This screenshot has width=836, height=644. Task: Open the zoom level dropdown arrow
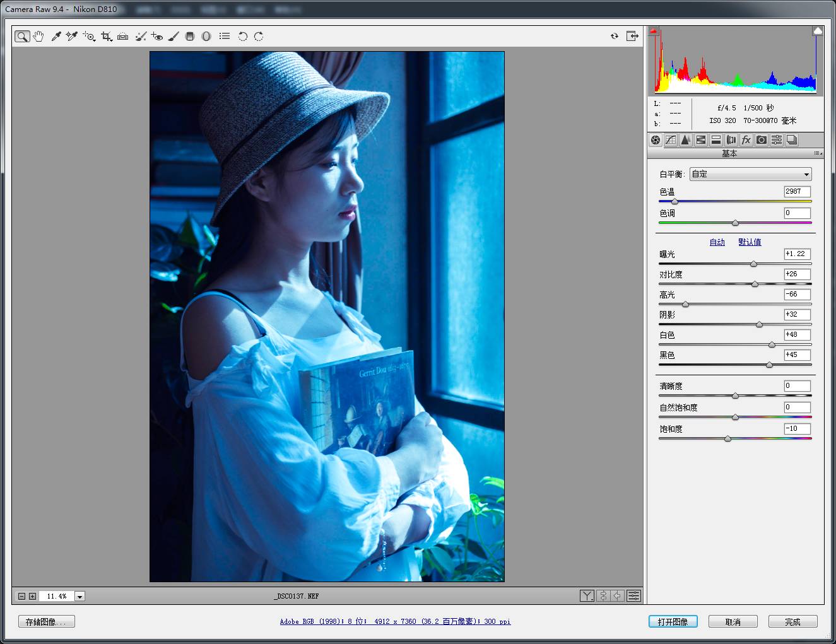79,596
